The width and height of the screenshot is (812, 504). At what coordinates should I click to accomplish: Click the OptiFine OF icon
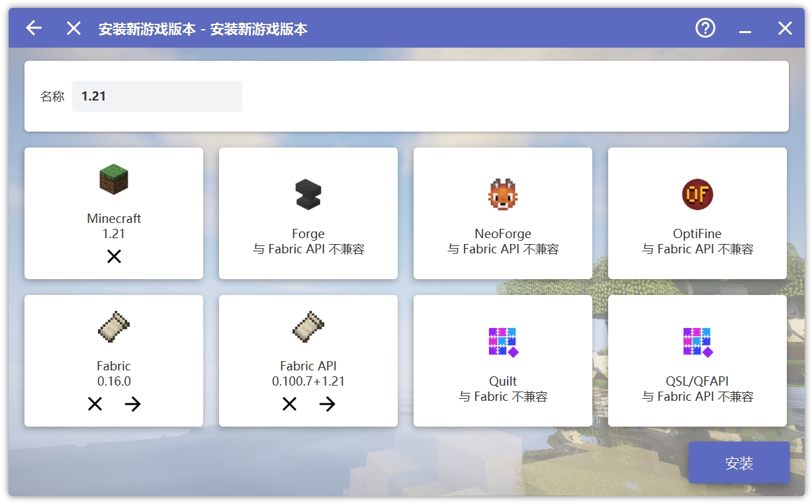[x=698, y=194]
